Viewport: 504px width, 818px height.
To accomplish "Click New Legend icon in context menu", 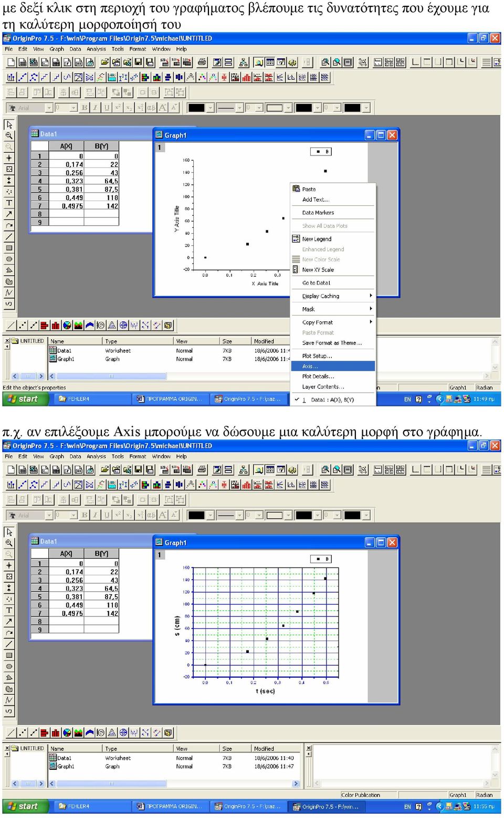I will tap(296, 238).
